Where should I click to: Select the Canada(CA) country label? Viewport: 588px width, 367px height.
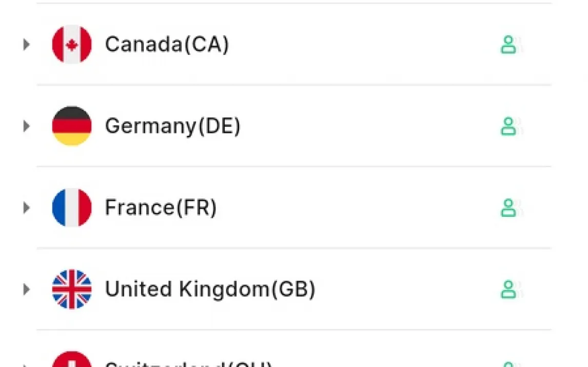click(167, 45)
